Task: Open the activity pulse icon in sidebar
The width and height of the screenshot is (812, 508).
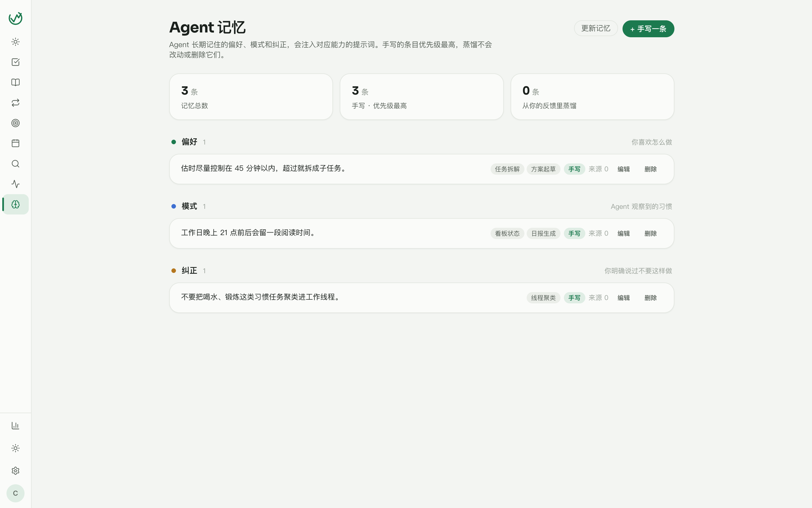Action: 16,184
